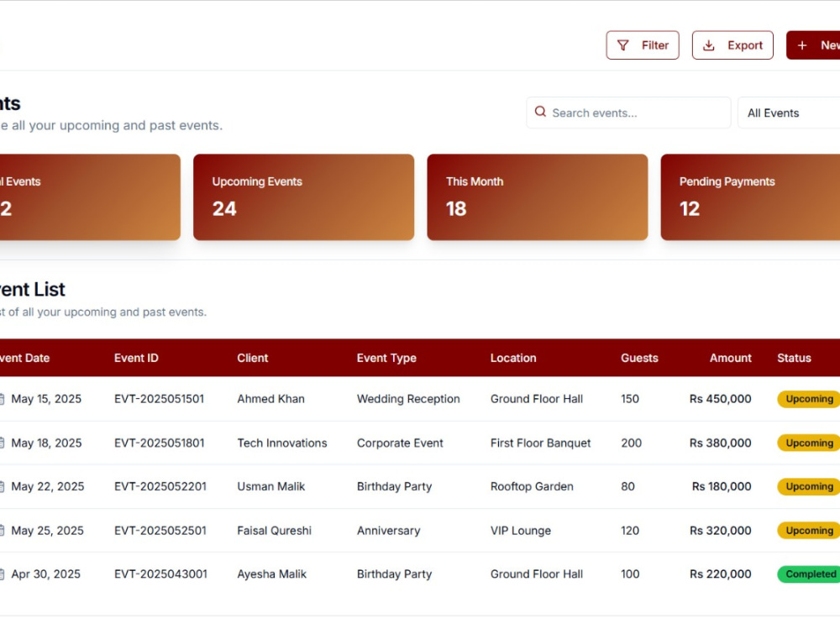Click the funnel icon in Filter button
This screenshot has width=840, height=629.
pyautogui.click(x=623, y=45)
